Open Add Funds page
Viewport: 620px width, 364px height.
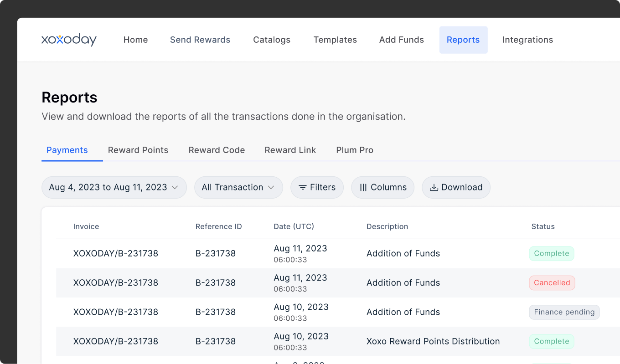click(x=402, y=40)
